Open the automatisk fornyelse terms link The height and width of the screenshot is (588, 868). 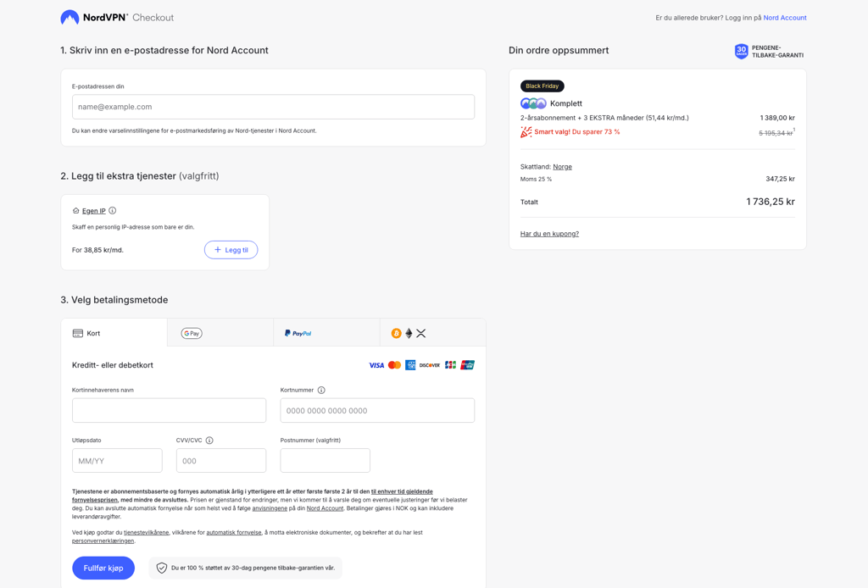tap(234, 533)
